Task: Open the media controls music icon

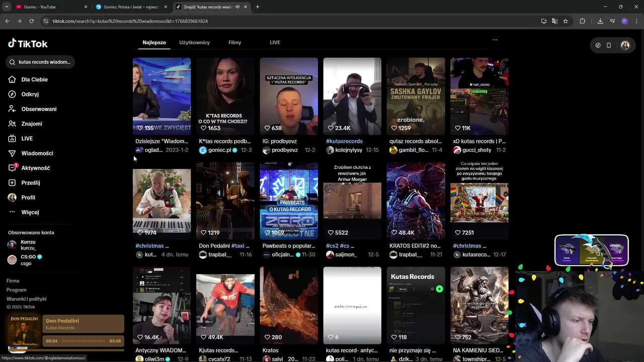Action: (x=612, y=21)
